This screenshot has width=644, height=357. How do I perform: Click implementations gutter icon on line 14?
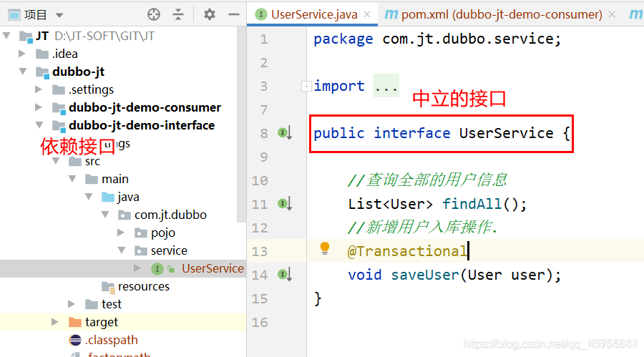[x=285, y=274]
